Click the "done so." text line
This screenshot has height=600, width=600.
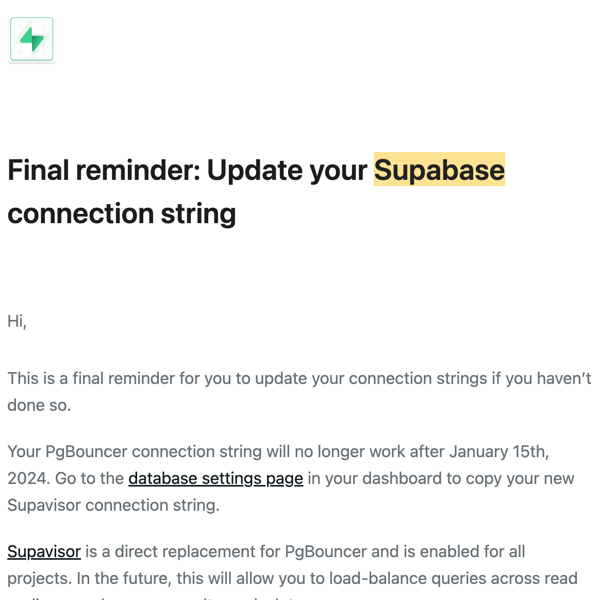pyautogui.click(x=39, y=405)
